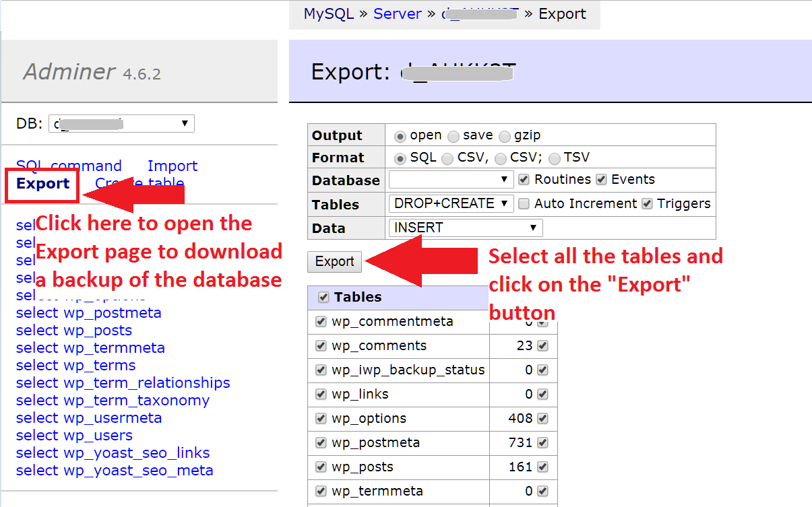Toggle data checkbox in the wp_termmeta row

coord(543,492)
